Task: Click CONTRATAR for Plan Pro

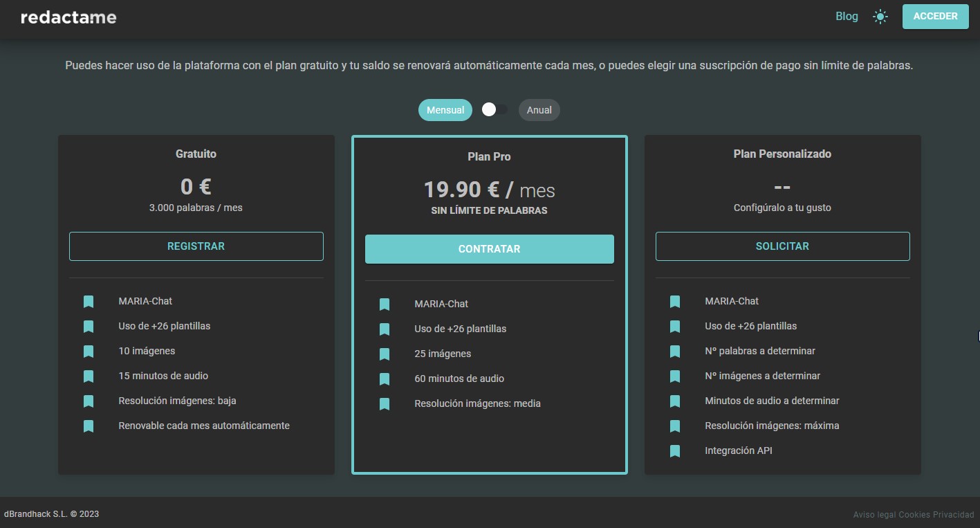Action: click(489, 249)
